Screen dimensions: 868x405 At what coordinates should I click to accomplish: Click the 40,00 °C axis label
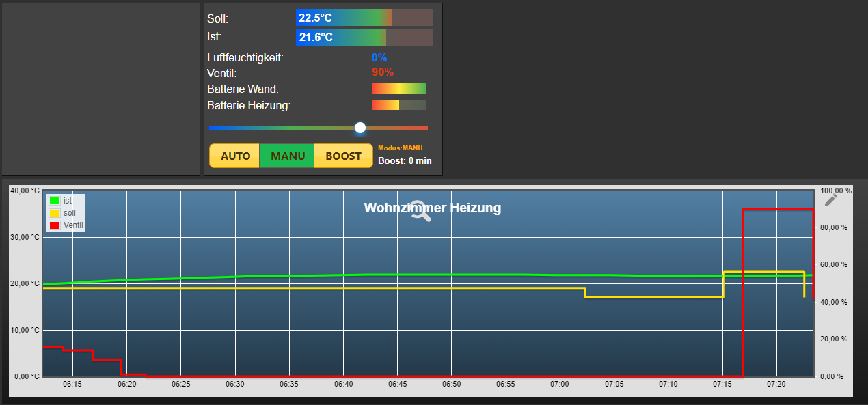point(25,191)
